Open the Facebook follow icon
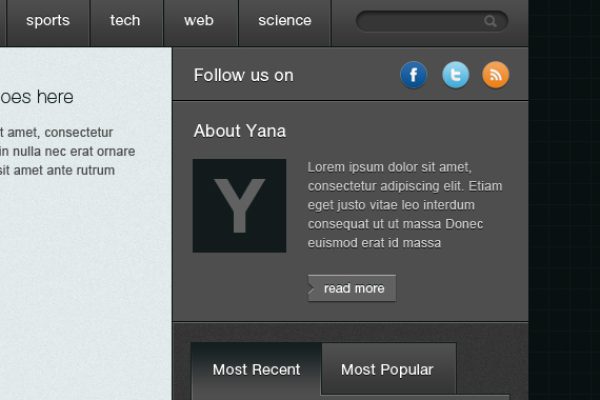Screen dimensions: 600x400 (414, 75)
